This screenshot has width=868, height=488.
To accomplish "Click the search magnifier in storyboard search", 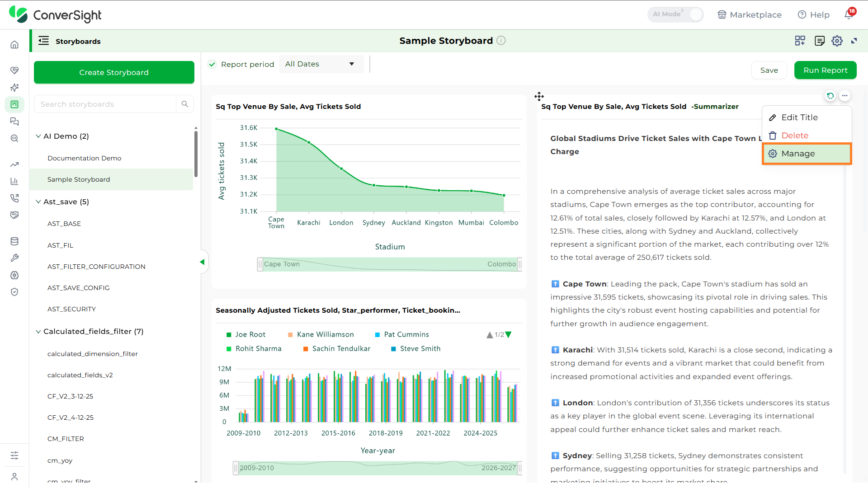I will coord(185,104).
